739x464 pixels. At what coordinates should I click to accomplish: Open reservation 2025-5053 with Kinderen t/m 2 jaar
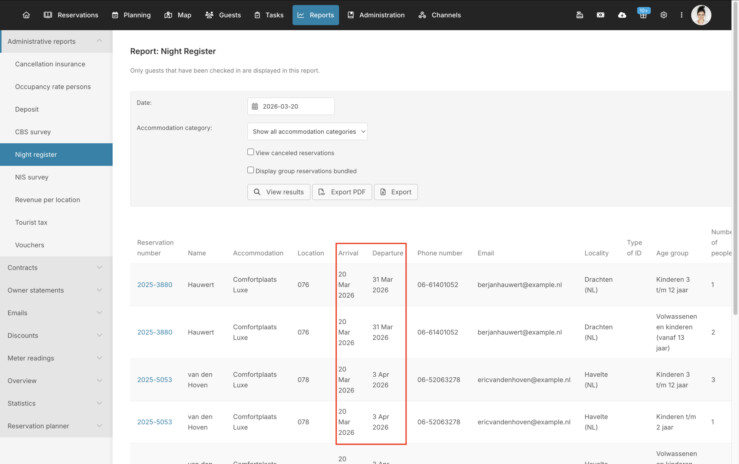[155, 422]
